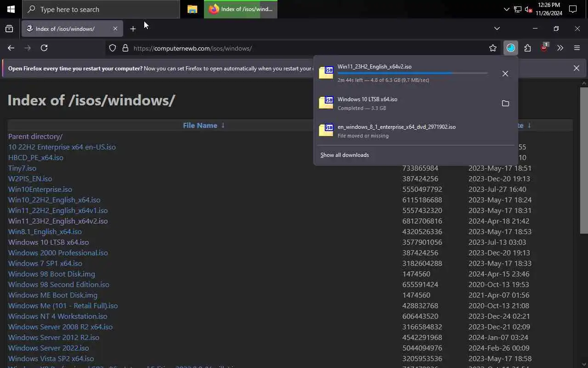Download Win10_22H2_English_x64.iso
The image size is (588, 368).
[x=54, y=200]
